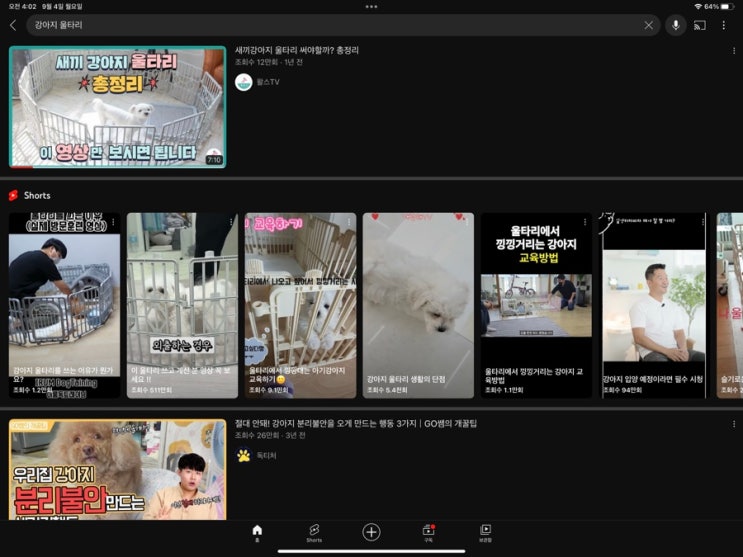Open menu on Short 울타리 생활의 단점
Viewport: 743px width, 557px height.
(467, 222)
